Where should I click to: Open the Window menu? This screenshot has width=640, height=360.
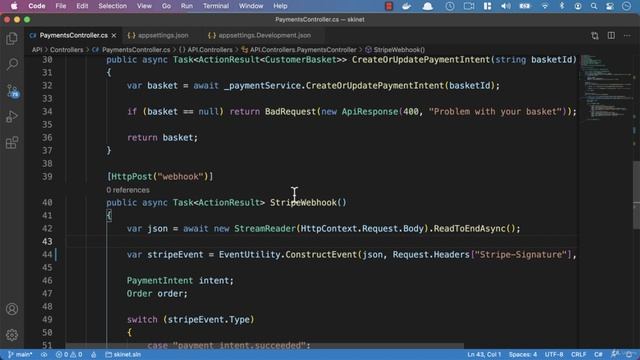(x=251, y=6)
